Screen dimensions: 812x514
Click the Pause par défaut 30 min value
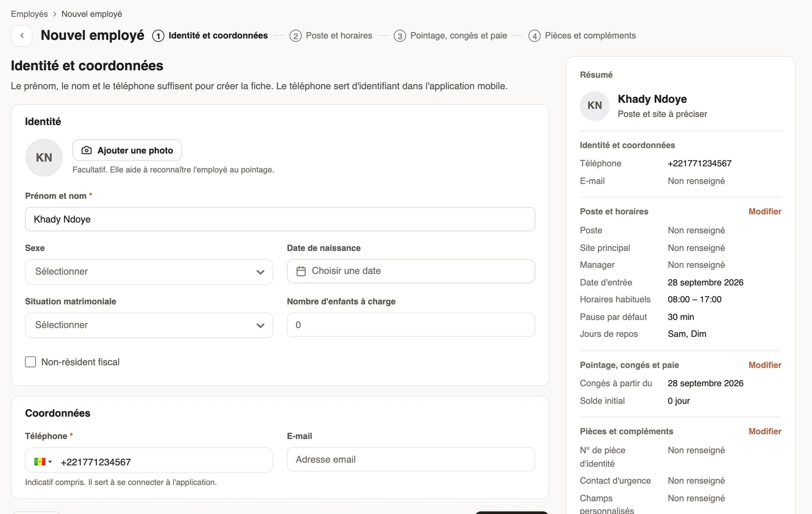tap(681, 317)
